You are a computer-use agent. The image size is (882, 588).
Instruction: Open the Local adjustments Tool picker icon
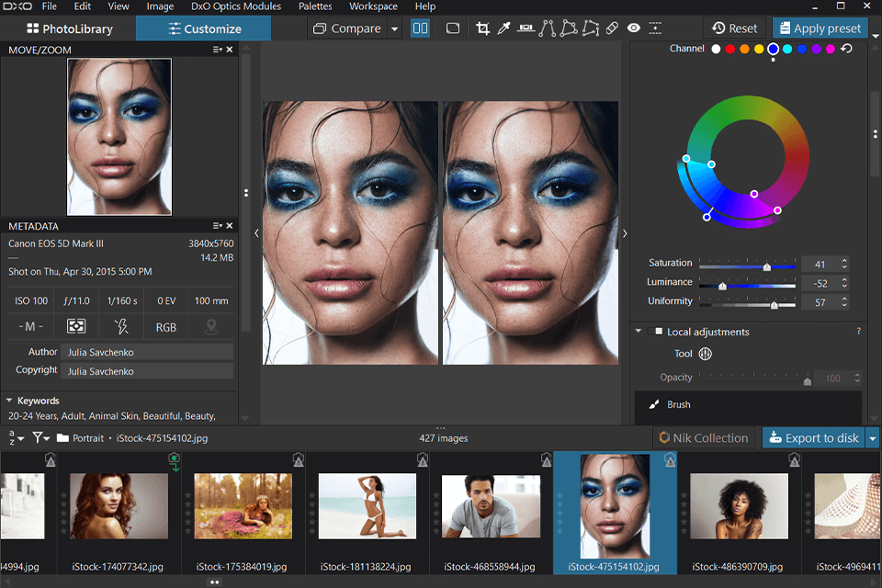(x=704, y=353)
